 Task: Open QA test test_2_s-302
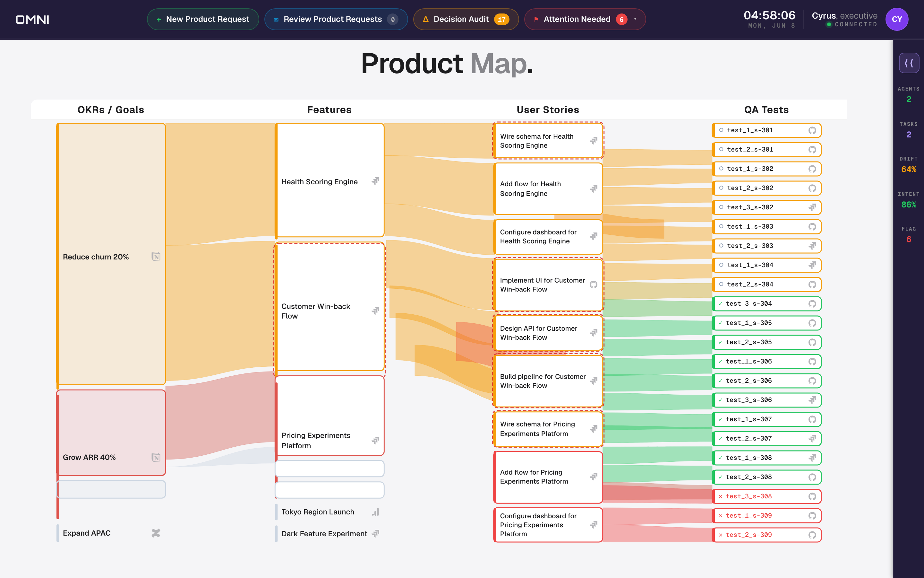pyautogui.click(x=767, y=188)
